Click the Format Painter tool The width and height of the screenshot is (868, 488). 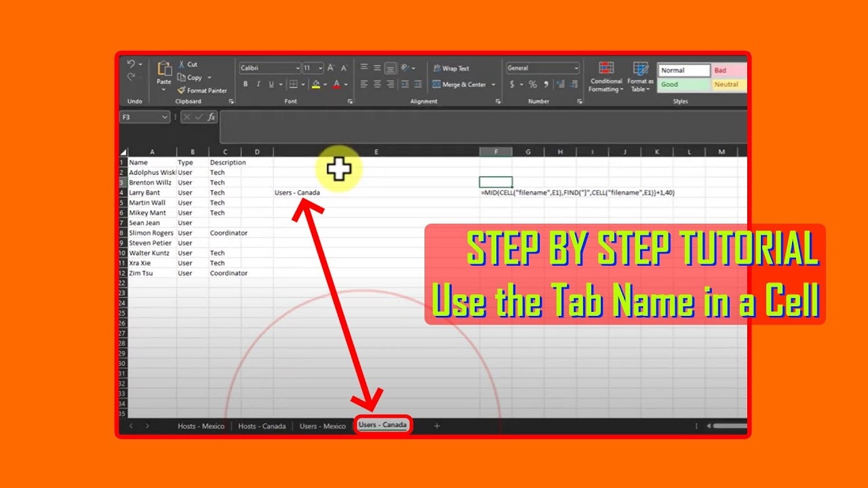point(202,90)
